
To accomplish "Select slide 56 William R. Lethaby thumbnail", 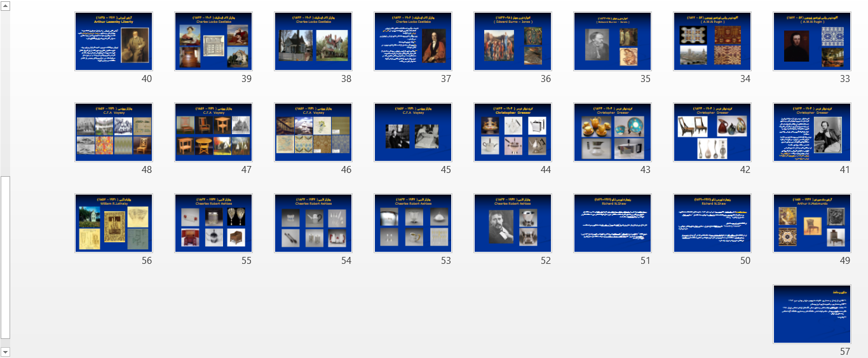I will pos(114,223).
